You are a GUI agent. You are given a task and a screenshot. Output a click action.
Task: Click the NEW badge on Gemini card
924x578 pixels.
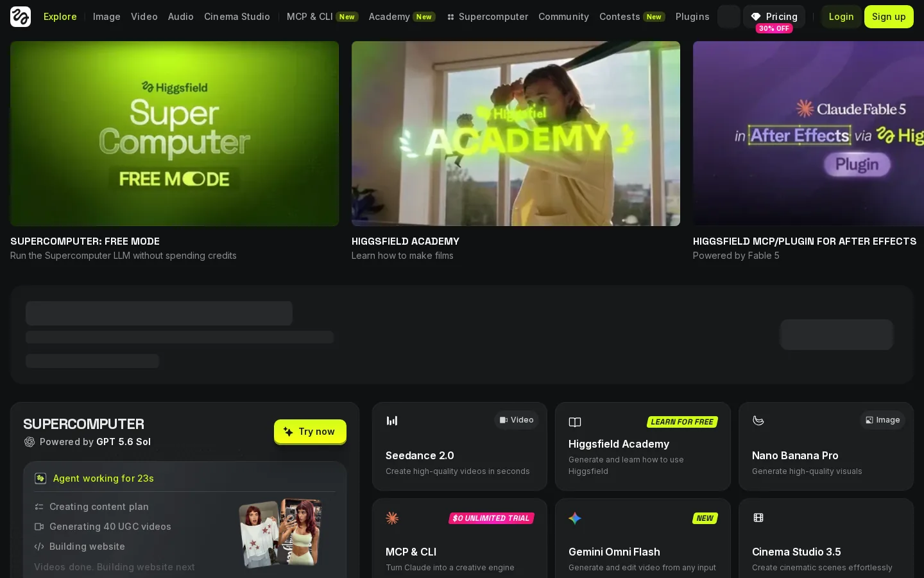coord(705,518)
